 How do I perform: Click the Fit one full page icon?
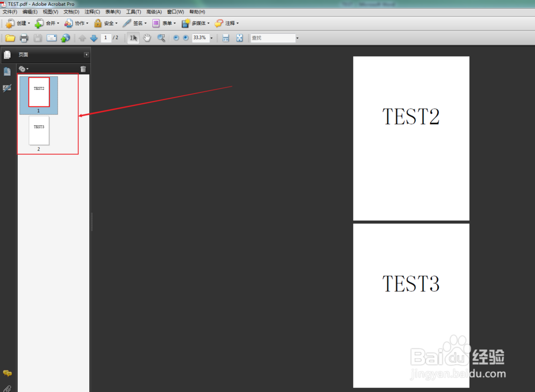click(x=240, y=38)
